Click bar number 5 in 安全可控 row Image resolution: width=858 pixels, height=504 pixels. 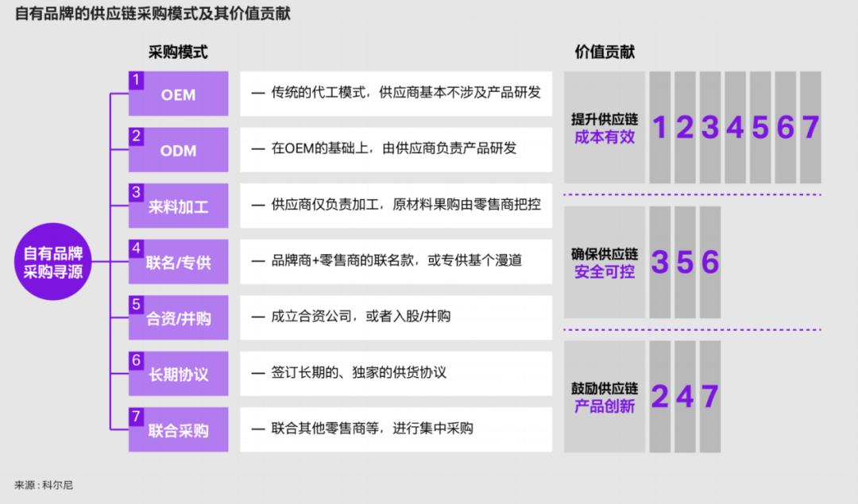[685, 263]
